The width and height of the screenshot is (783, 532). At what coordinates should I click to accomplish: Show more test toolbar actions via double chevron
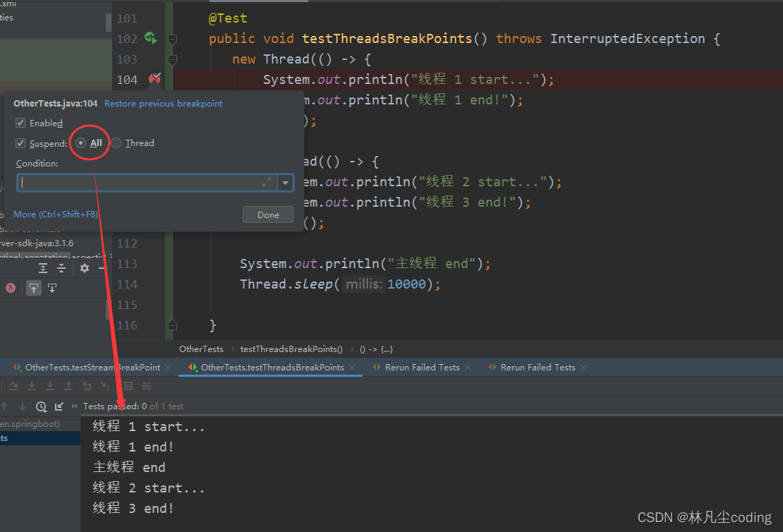click(x=74, y=406)
